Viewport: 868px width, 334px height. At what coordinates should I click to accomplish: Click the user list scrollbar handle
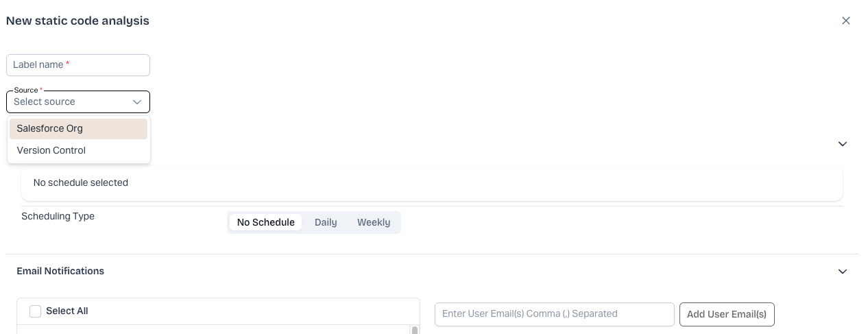415,331
